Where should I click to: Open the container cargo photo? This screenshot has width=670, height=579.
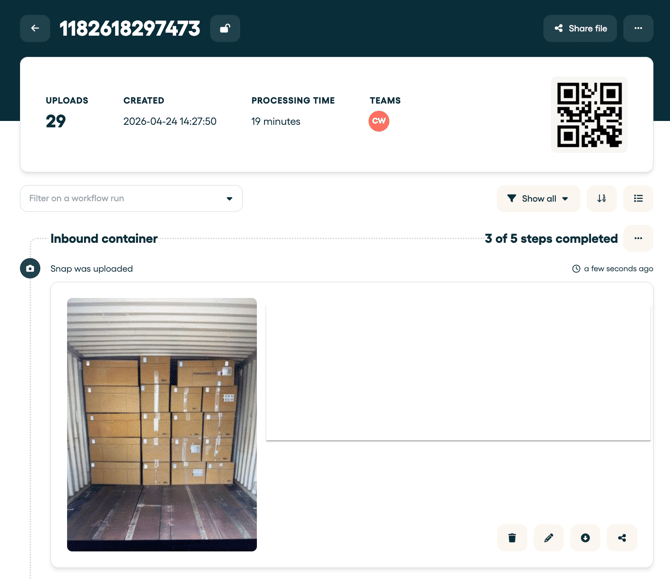pyautogui.click(x=162, y=424)
